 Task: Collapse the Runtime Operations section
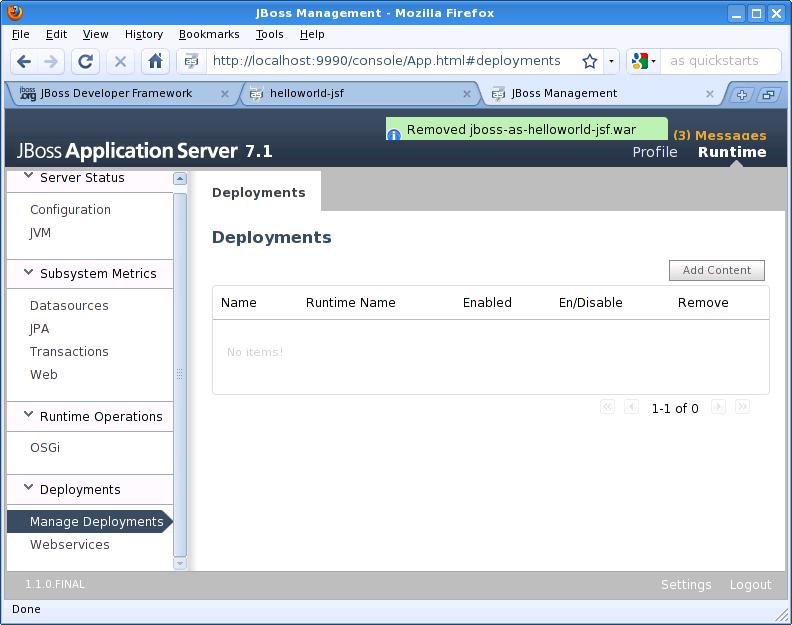29,415
